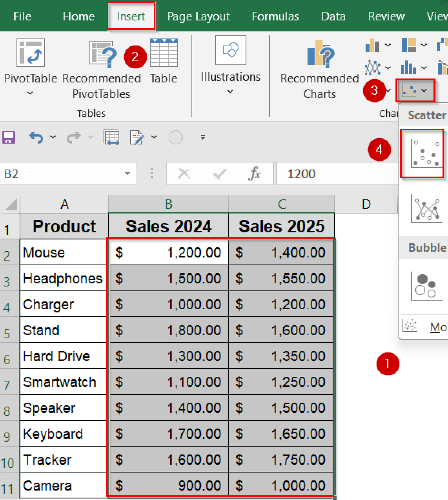
Task: Expand the line chart dropdown arrow
Action: point(388,67)
